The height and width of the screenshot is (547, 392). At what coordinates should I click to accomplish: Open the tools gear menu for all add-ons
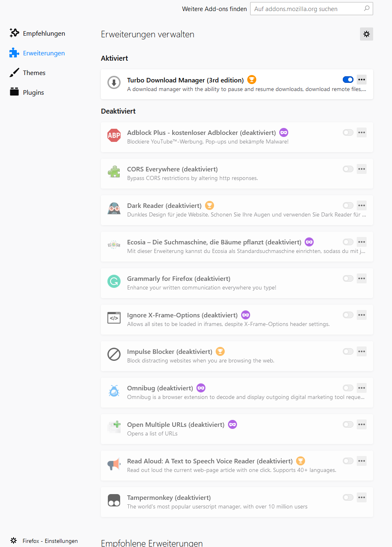(x=366, y=34)
